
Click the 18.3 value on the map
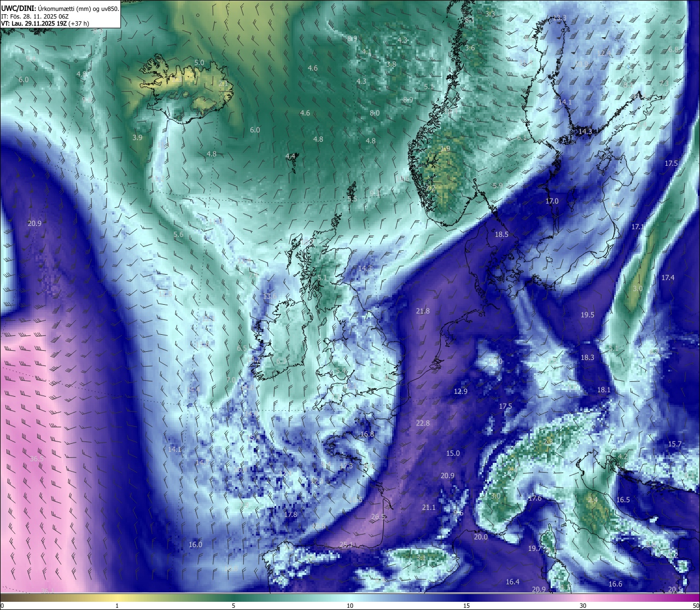[x=587, y=358]
